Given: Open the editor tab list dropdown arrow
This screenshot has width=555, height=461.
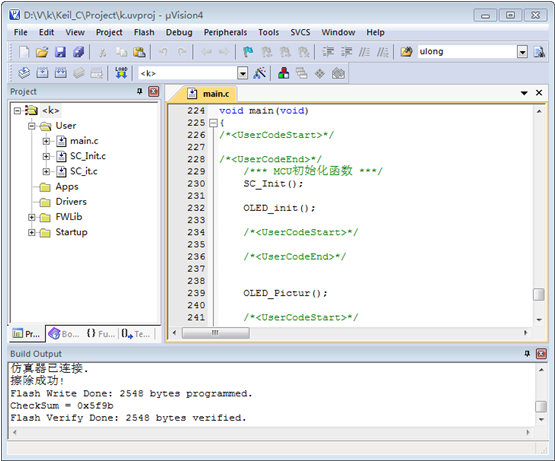Looking at the screenshot, I should [x=524, y=93].
